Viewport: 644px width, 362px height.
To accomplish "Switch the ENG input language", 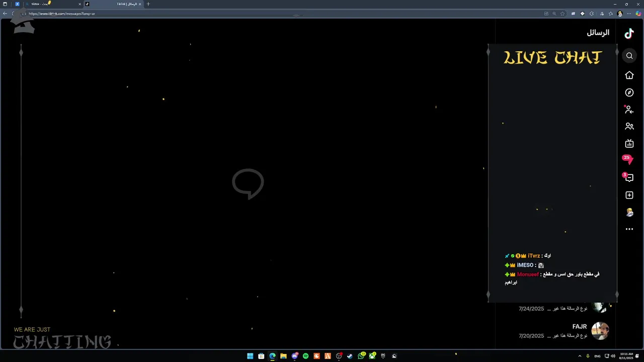I will tap(597, 356).
